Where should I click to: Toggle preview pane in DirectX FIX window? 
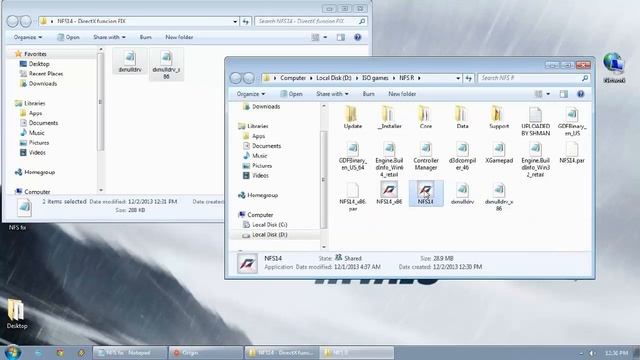[340, 37]
